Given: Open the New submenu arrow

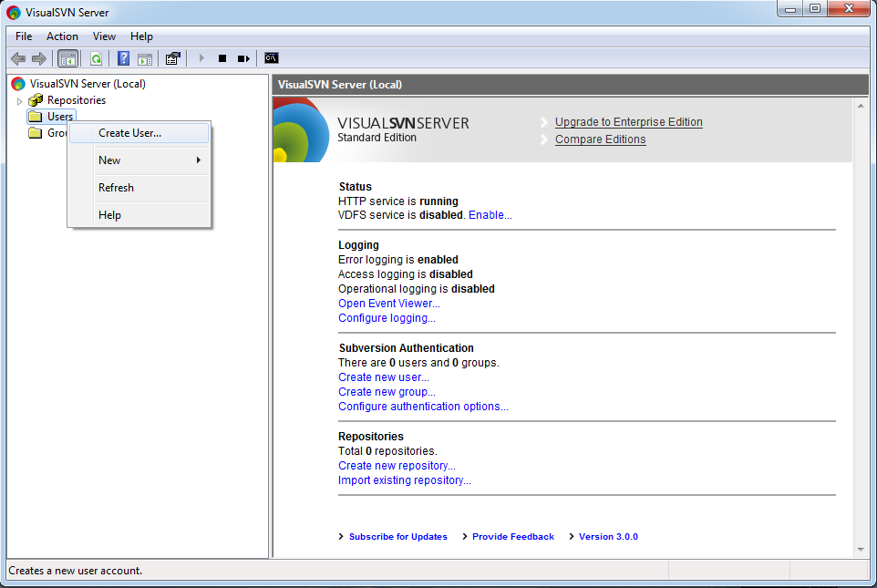Looking at the screenshot, I should [x=198, y=160].
